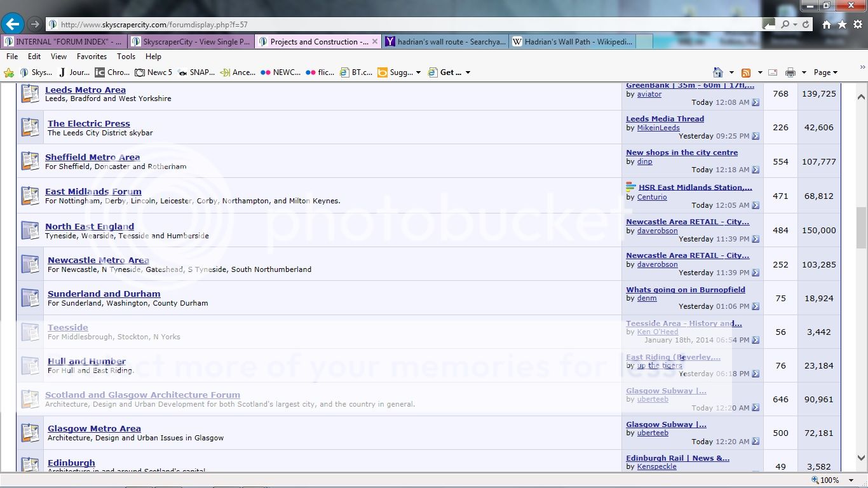Click forum status icon beside Glasgow Metro Area
Image resolution: width=868 pixels, height=488 pixels.
click(x=30, y=433)
